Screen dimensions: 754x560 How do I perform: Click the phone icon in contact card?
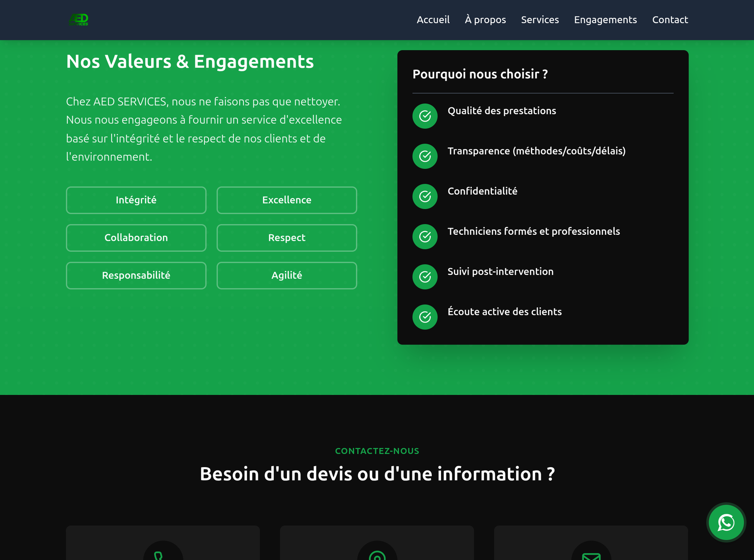[x=163, y=552]
